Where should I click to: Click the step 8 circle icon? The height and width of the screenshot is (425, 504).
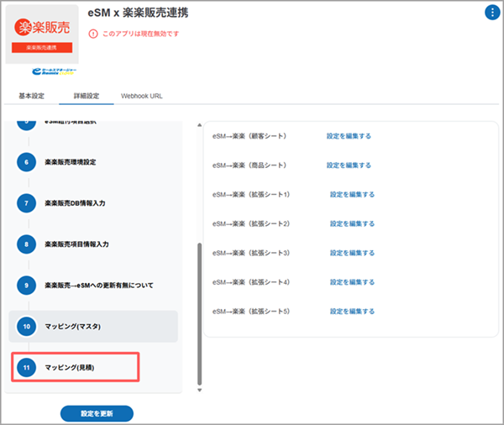point(26,244)
